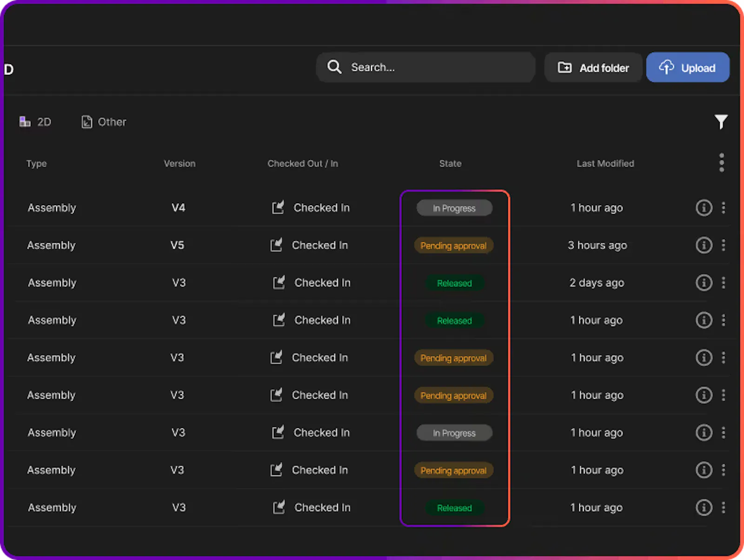This screenshot has width=744, height=560.
Task: Click the Add folder button
Action: pyautogui.click(x=593, y=67)
